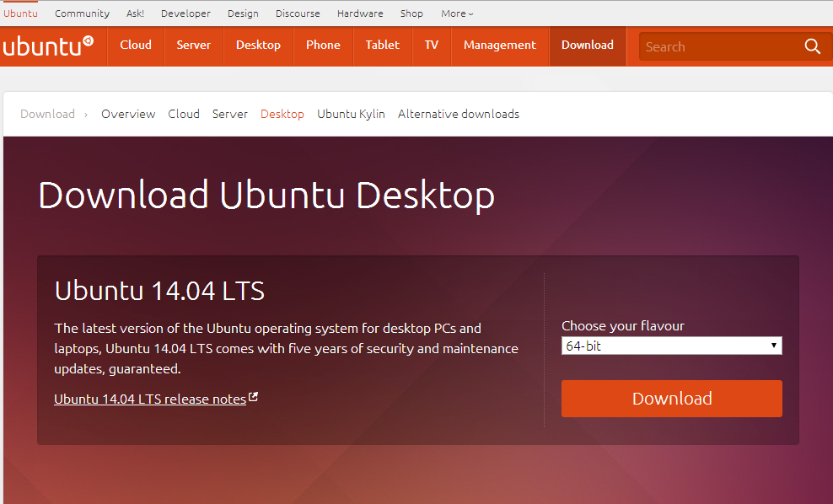Open the Hardware link
Viewport: 833px width, 504px height.
[x=360, y=13]
